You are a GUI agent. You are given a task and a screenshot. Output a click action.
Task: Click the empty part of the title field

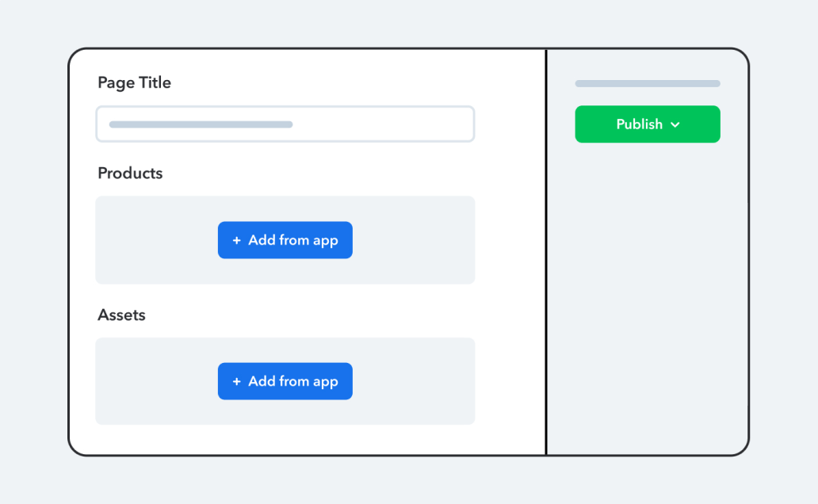point(384,124)
